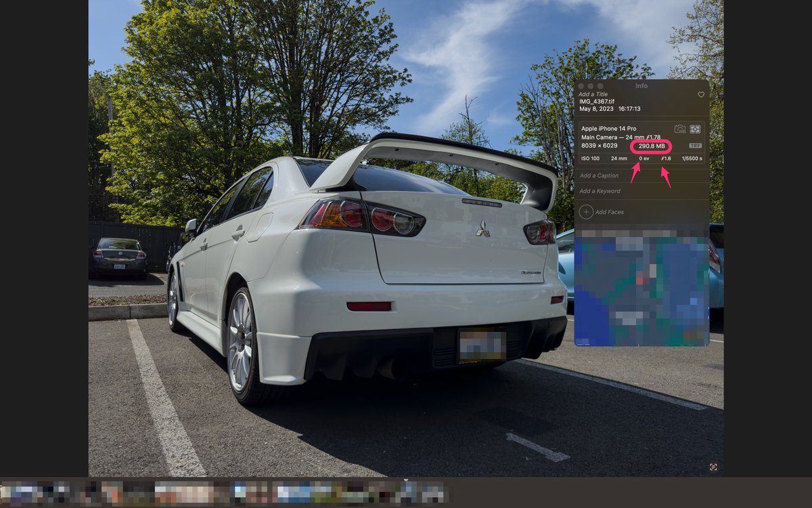Click the Add a Caption field
Screen dimensions: 812x508
(x=599, y=175)
